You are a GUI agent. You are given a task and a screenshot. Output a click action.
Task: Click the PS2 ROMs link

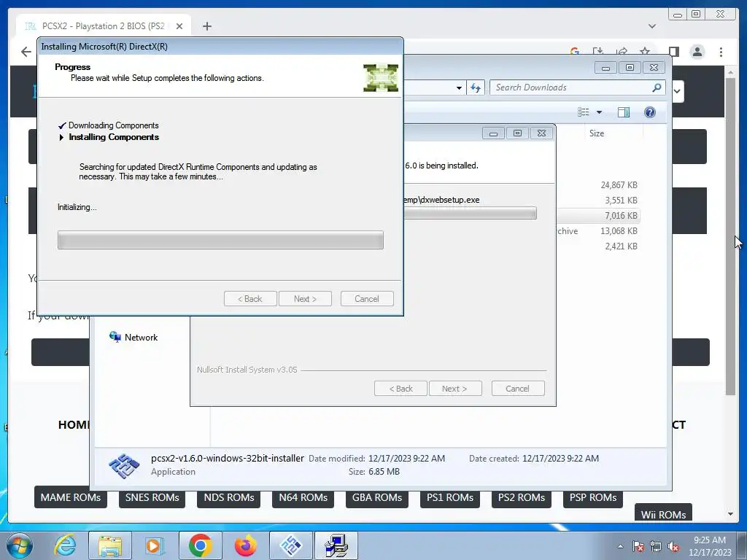click(x=521, y=497)
